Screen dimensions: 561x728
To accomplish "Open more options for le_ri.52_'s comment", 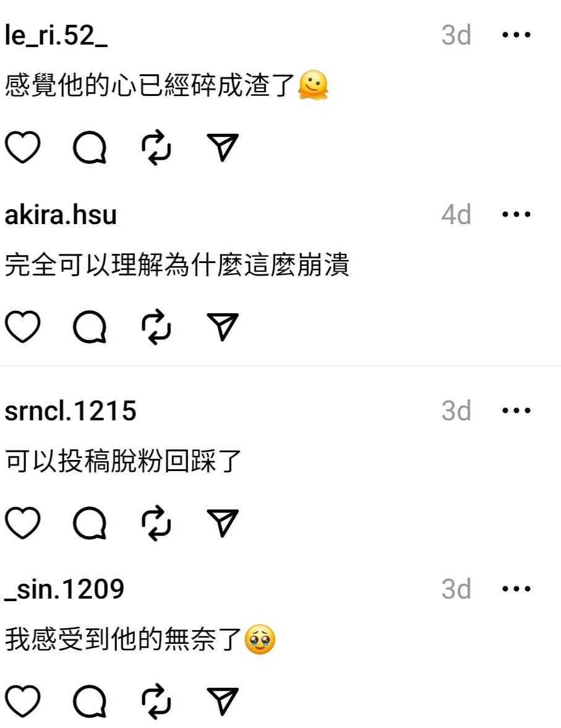I will pyautogui.click(x=516, y=35).
